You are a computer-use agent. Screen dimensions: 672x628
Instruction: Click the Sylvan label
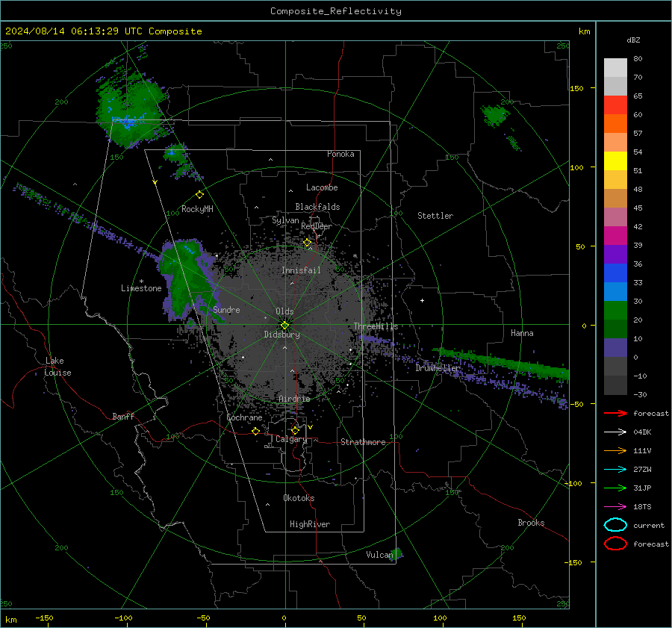(285, 220)
